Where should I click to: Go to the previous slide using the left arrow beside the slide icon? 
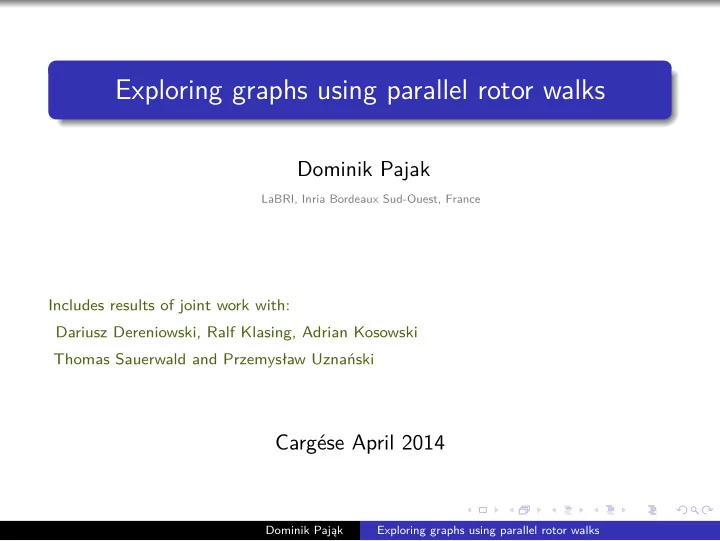tap(470, 510)
